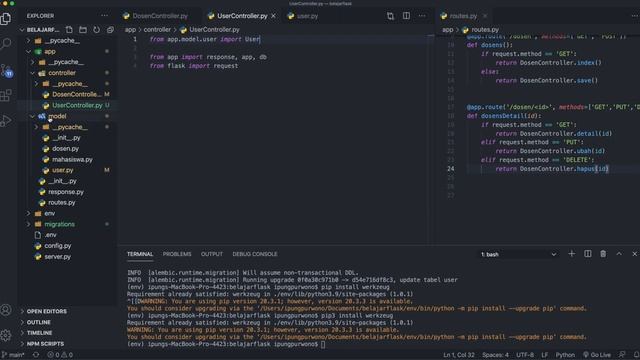Open notifications bell in status bar
The height and width of the screenshot is (360, 640).
coord(636,355)
